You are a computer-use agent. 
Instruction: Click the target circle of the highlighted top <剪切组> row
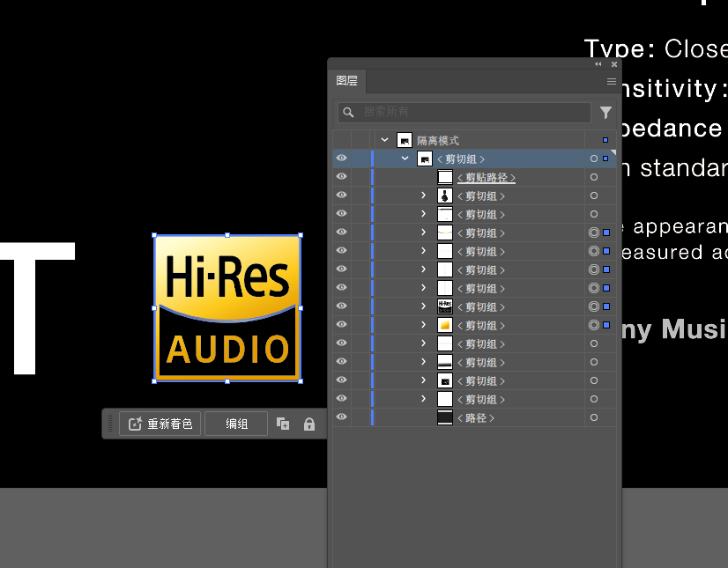coord(594,159)
